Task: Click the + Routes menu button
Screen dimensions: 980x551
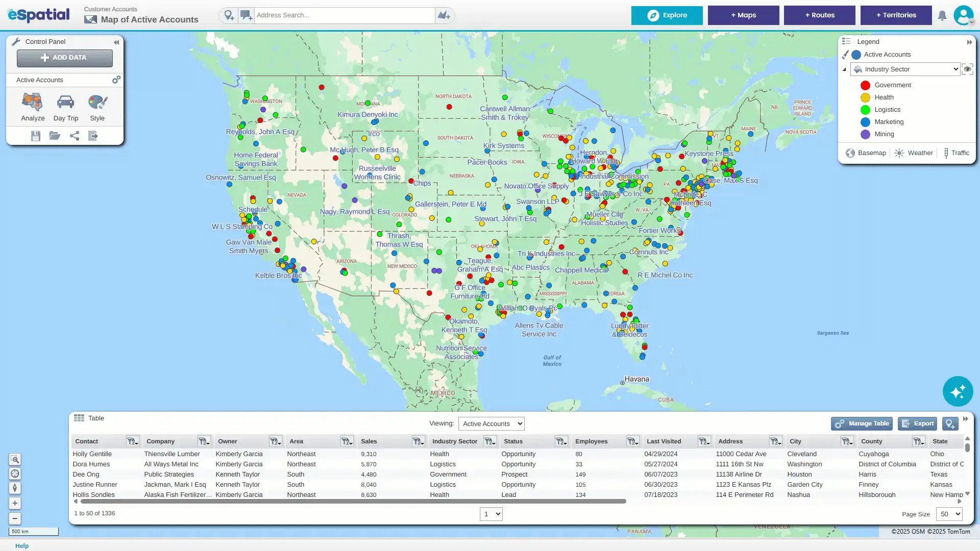Action: 819,15
